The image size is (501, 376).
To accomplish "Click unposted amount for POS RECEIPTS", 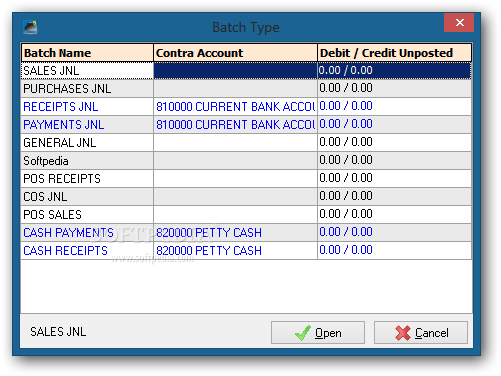I will pyautogui.click(x=395, y=179).
